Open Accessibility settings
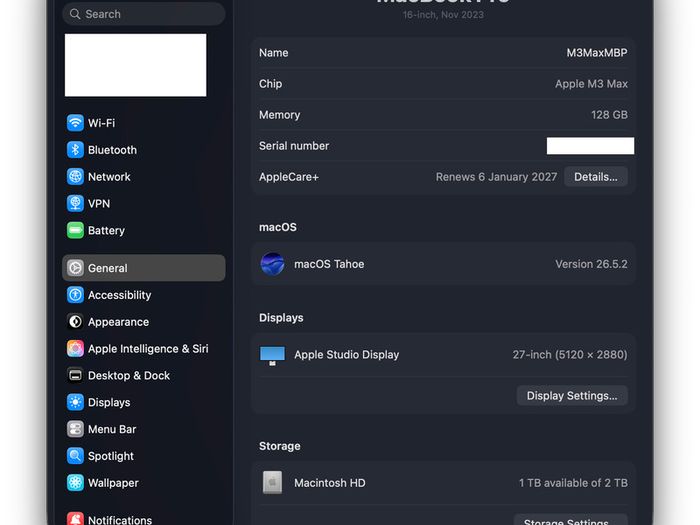The height and width of the screenshot is (525, 700). pos(144,295)
